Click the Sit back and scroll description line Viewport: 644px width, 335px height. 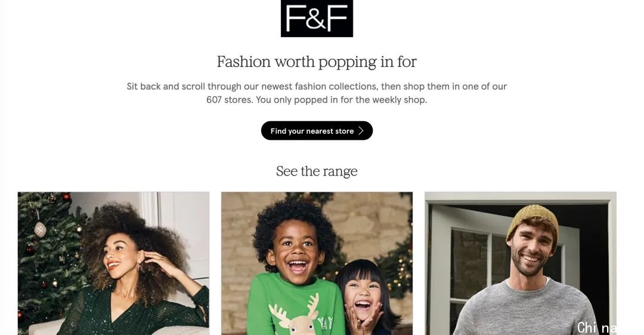tap(317, 87)
